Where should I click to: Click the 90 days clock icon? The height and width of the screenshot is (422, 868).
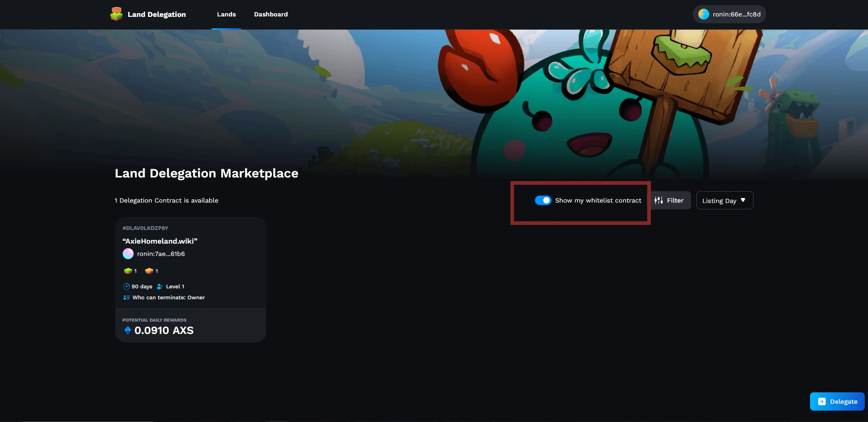click(x=126, y=287)
